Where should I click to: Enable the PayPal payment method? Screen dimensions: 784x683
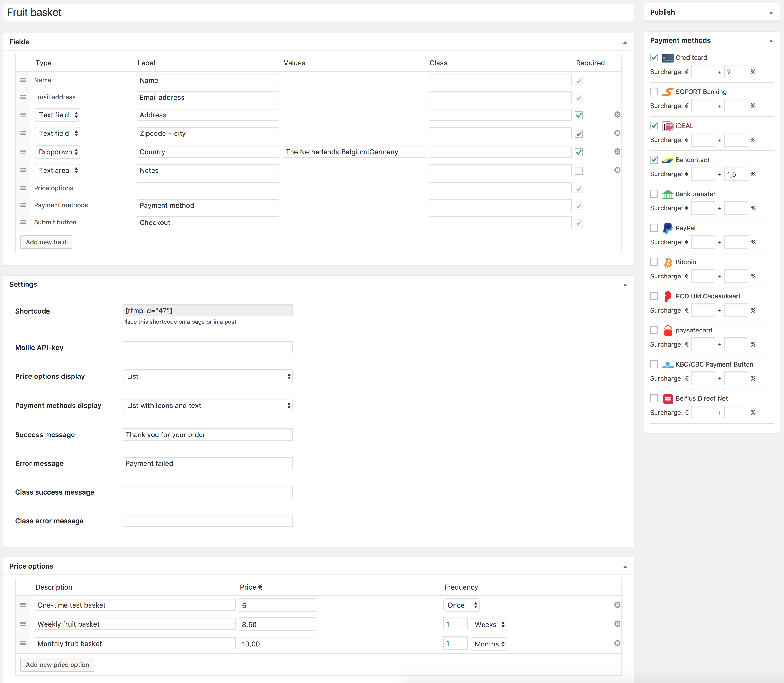pos(654,228)
